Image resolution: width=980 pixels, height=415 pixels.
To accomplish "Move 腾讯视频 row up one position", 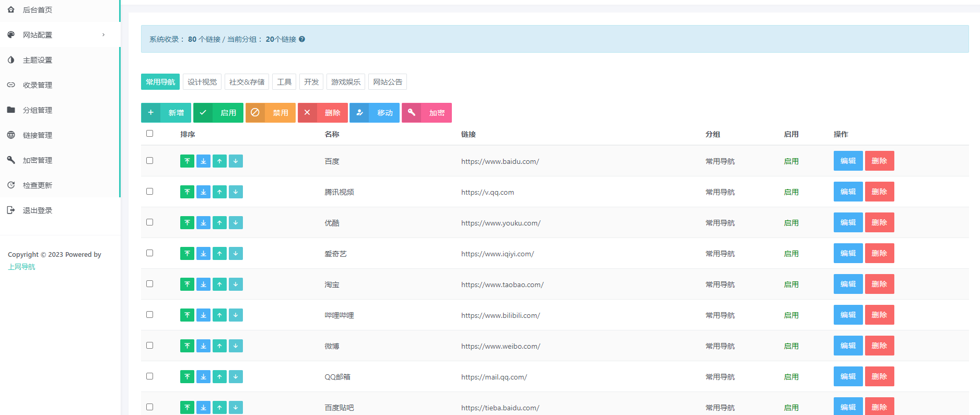I will click(x=219, y=192).
